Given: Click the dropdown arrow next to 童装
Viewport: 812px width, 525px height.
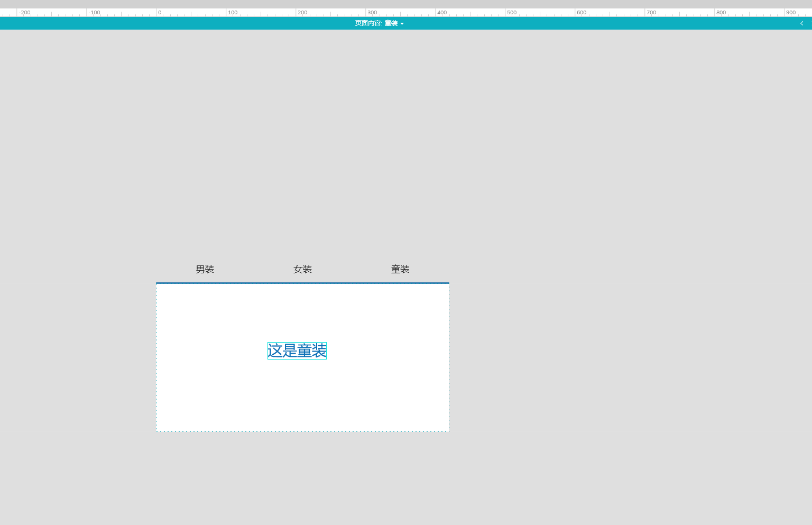Looking at the screenshot, I should 402,23.
